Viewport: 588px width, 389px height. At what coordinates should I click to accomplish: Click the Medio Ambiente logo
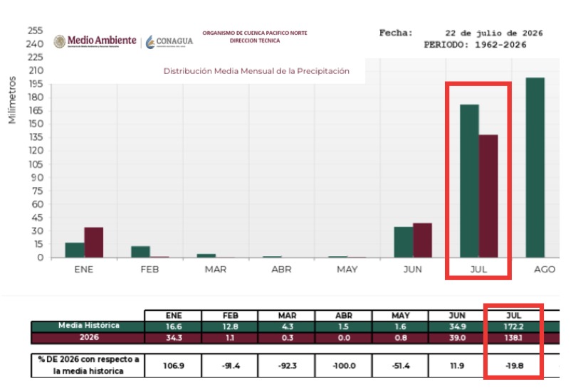pos(95,41)
